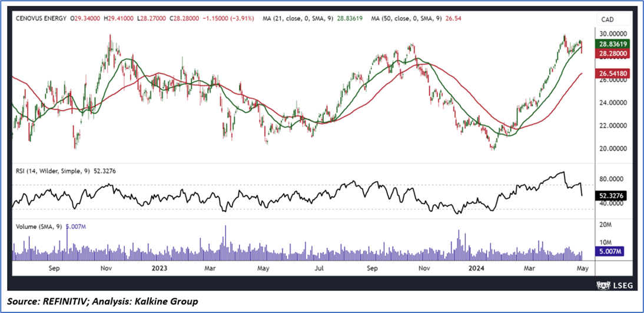The height and width of the screenshot is (313, 644).
Task: Click the first Sep label on time axis
Action: pyautogui.click(x=54, y=268)
